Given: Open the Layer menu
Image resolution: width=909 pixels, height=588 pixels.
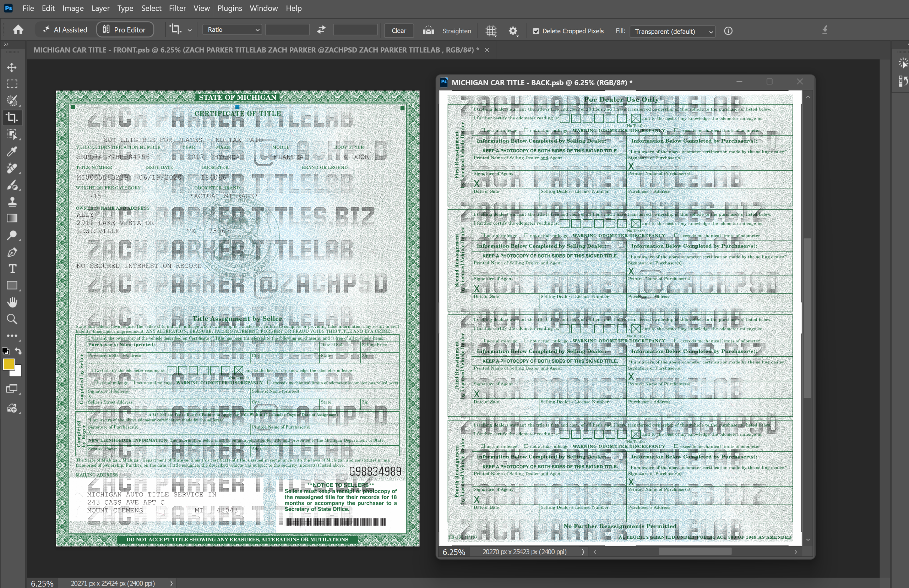Looking at the screenshot, I should [x=100, y=8].
